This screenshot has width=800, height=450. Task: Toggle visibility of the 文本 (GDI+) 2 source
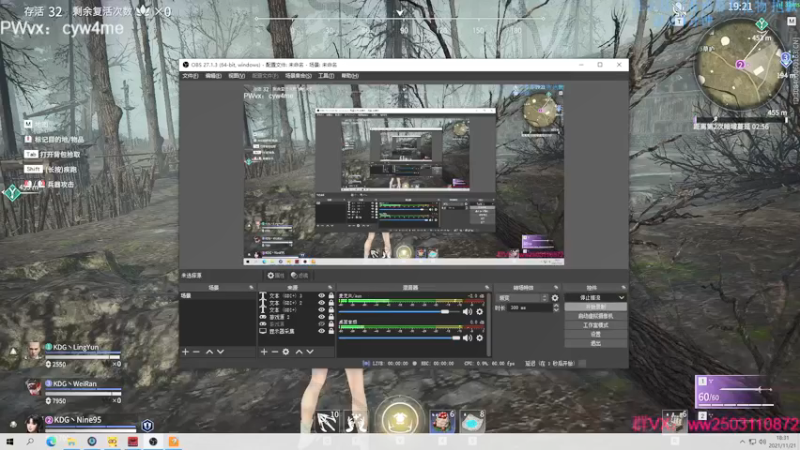321,303
